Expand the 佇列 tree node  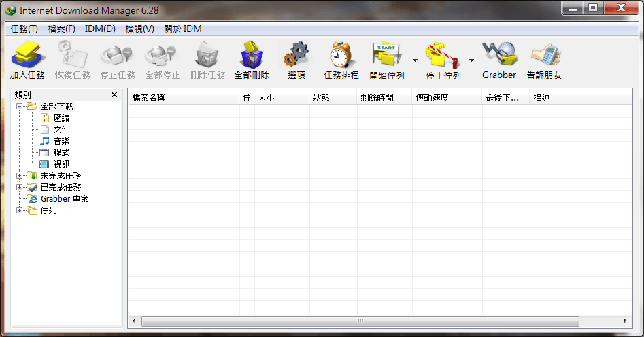pyautogui.click(x=19, y=210)
